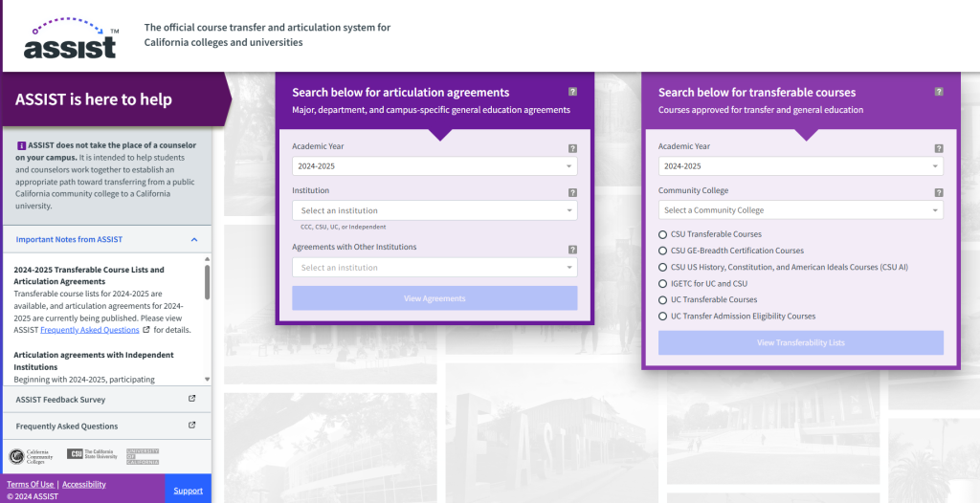This screenshot has height=503, width=980.
Task: Open Select a Community College dropdown
Action: coord(800,210)
